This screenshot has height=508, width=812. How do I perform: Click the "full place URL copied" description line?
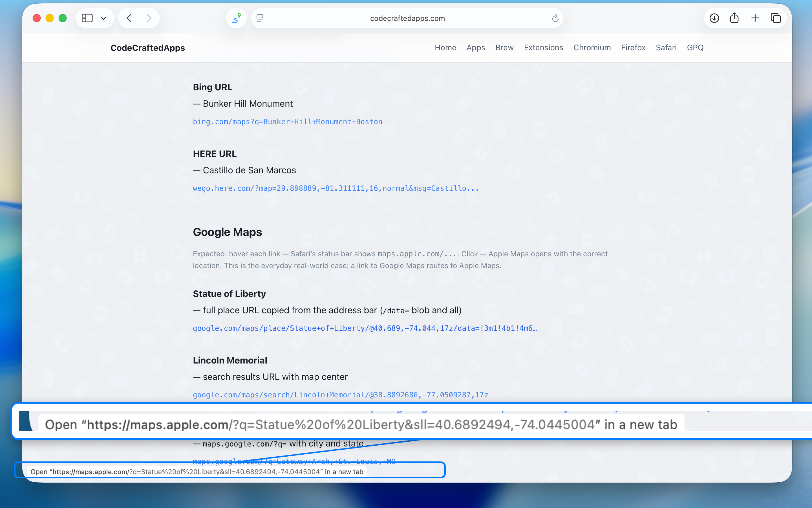pos(327,310)
